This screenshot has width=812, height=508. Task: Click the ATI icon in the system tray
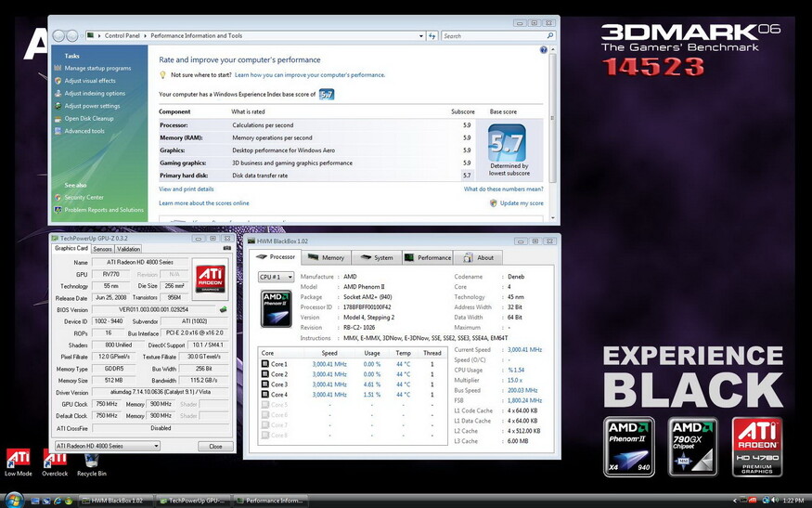tap(753, 501)
